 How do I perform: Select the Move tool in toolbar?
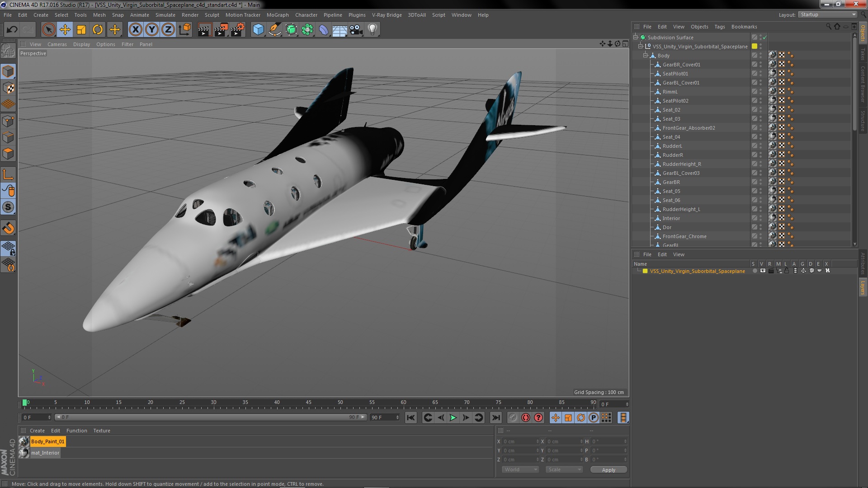pyautogui.click(x=65, y=30)
